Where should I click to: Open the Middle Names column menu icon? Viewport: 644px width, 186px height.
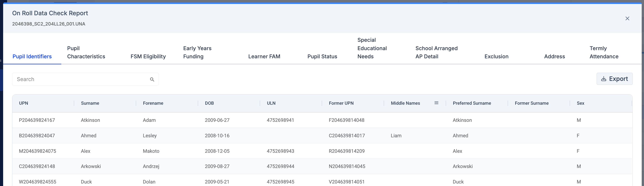(x=436, y=103)
